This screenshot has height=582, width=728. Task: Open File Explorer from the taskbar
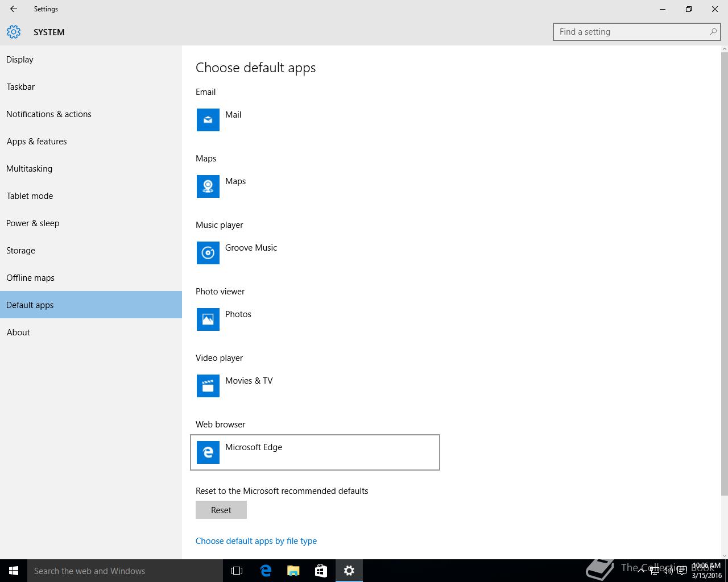[x=293, y=571]
